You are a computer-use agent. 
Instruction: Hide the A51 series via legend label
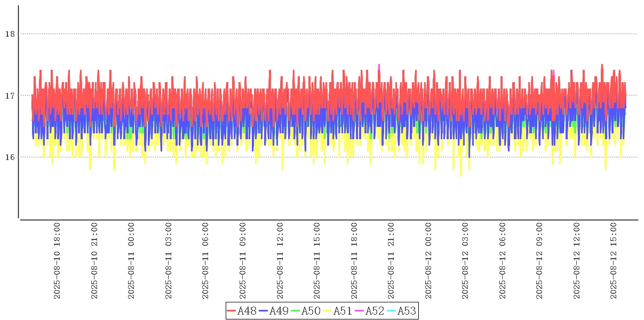click(343, 311)
